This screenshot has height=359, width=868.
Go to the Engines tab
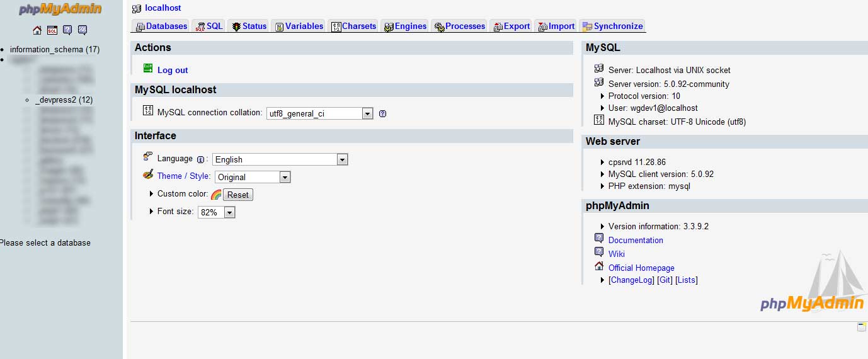405,26
